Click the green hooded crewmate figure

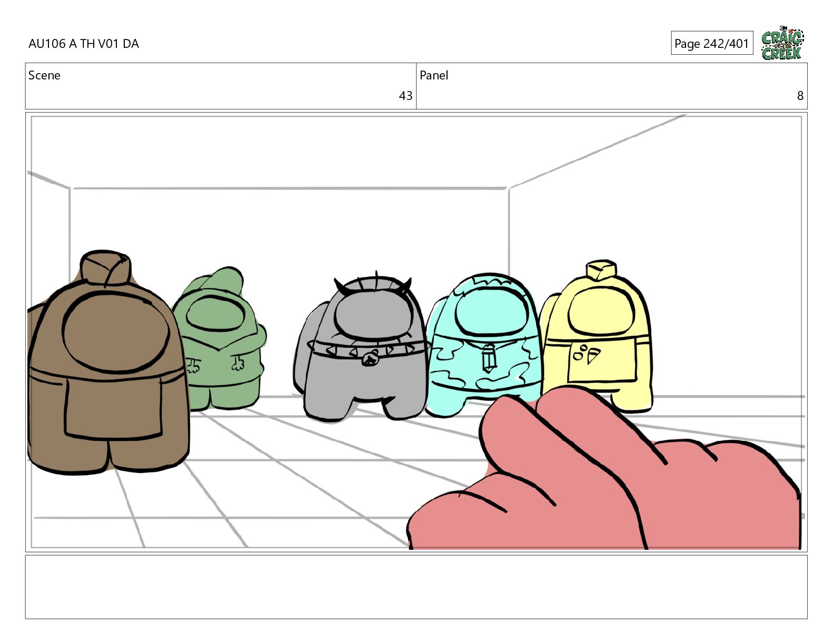pyautogui.click(x=220, y=339)
